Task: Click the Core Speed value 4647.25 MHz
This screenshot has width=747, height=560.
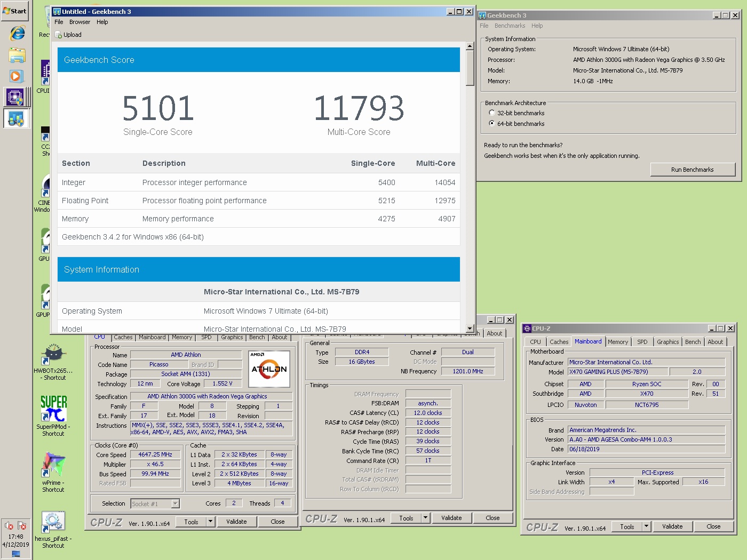Action: click(155, 454)
